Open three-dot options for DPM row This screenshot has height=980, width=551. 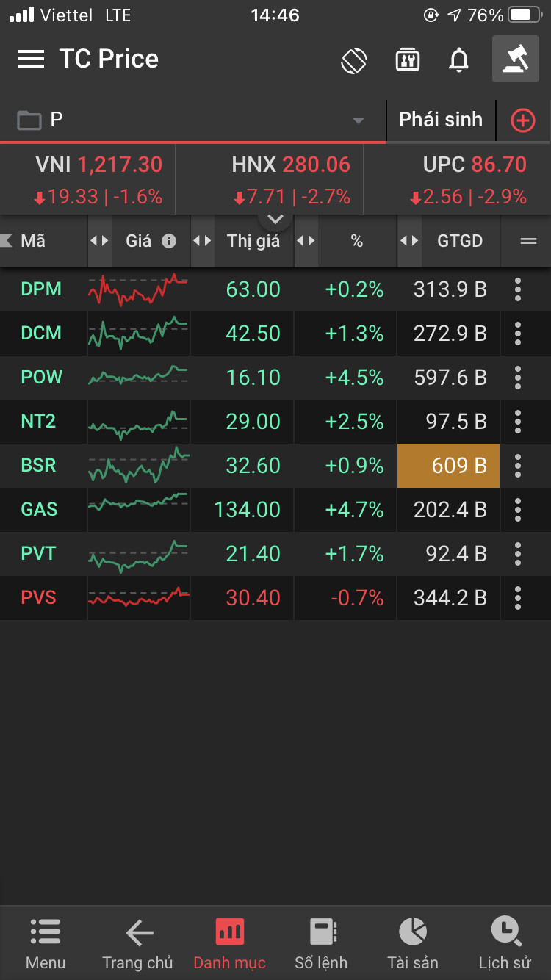(x=518, y=289)
